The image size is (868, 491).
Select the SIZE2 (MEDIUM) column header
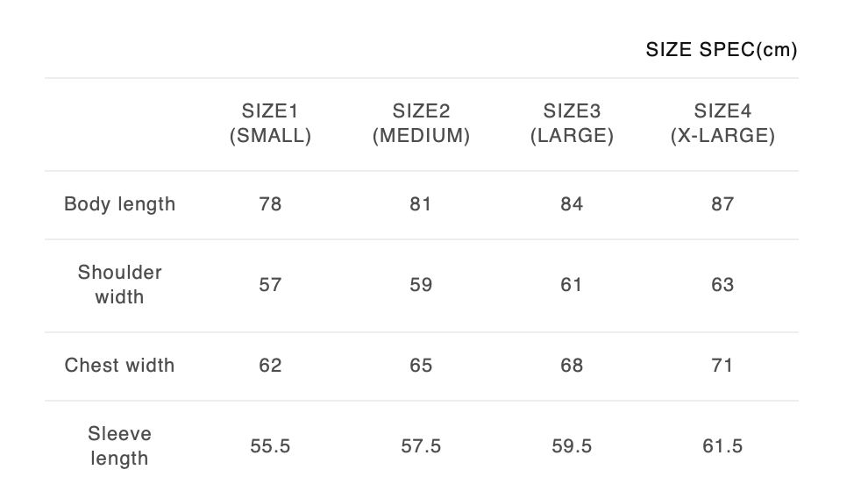click(x=421, y=124)
